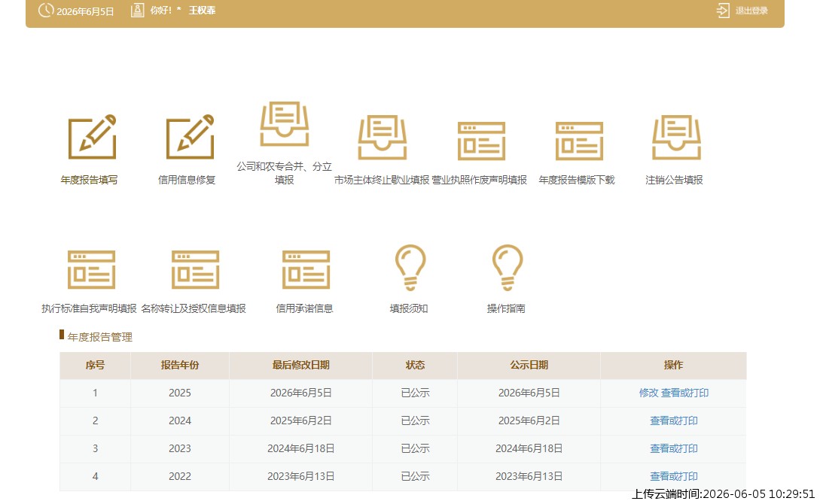Image resolution: width=820 pixels, height=504 pixels.
Task: Click 注销公告填报 tray icon
Action: [676, 138]
